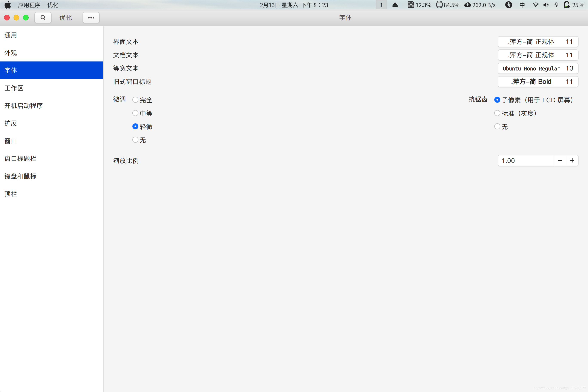
Task: Click the 界面文本 label
Action: (126, 41)
